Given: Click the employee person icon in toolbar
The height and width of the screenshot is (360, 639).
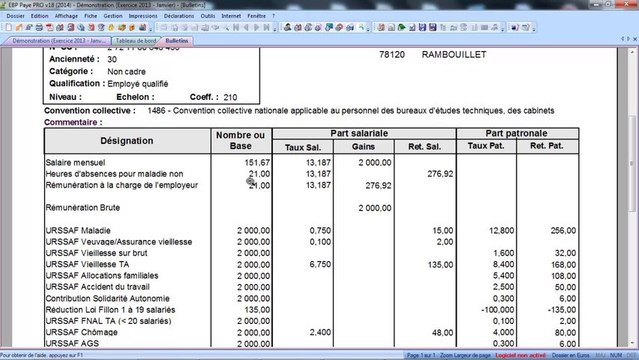Looking at the screenshot, I should click(288, 27).
